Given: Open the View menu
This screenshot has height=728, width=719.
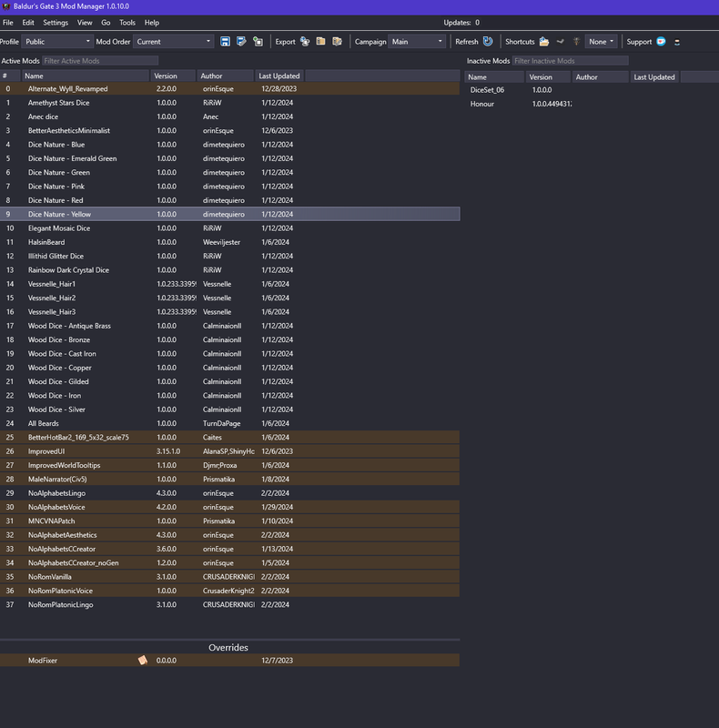Looking at the screenshot, I should pos(85,22).
